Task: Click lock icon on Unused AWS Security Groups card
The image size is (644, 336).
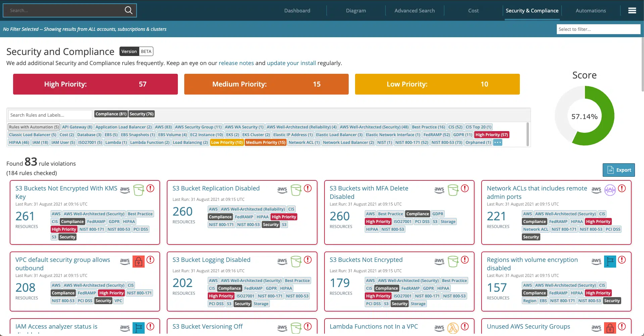Action: coord(610,328)
